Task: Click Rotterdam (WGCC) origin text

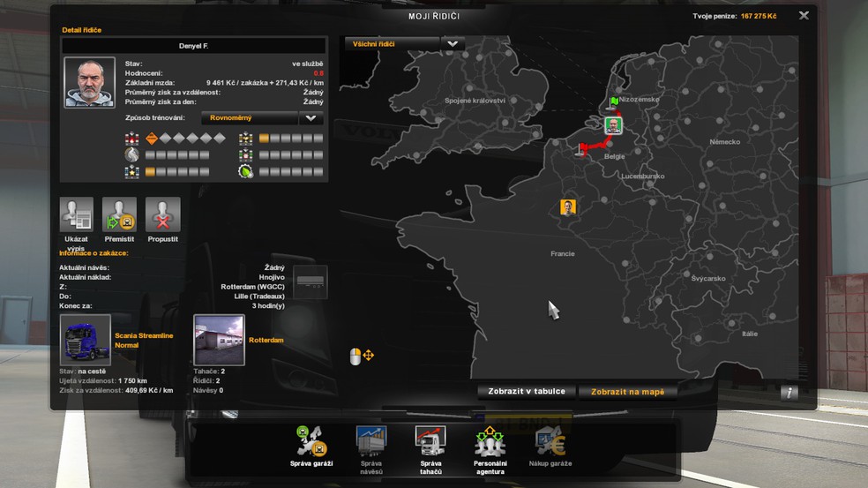Action: point(252,287)
